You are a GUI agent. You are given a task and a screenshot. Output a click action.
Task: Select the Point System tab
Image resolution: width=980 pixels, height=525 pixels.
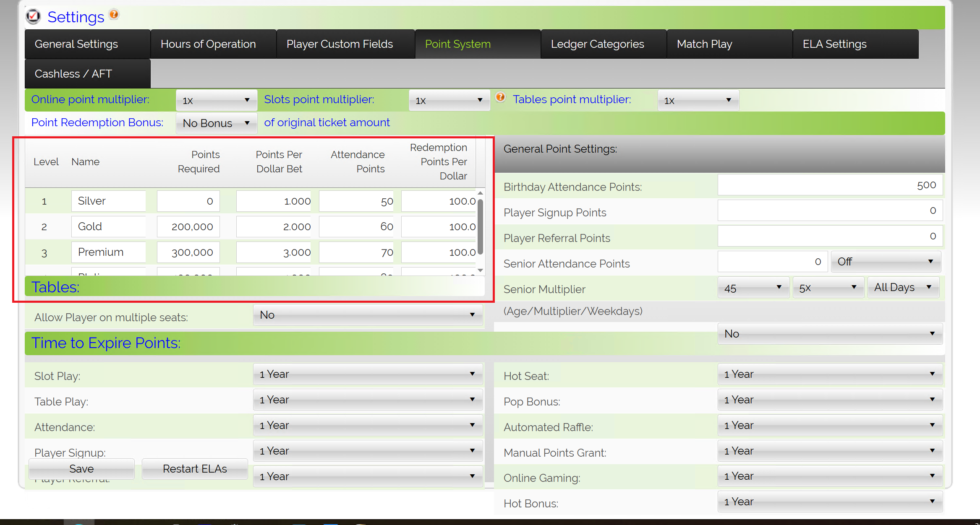pyautogui.click(x=478, y=44)
